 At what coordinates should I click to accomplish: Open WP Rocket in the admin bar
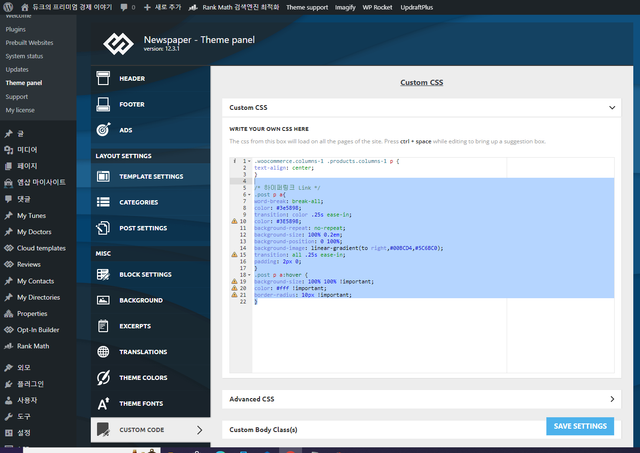coord(377,7)
